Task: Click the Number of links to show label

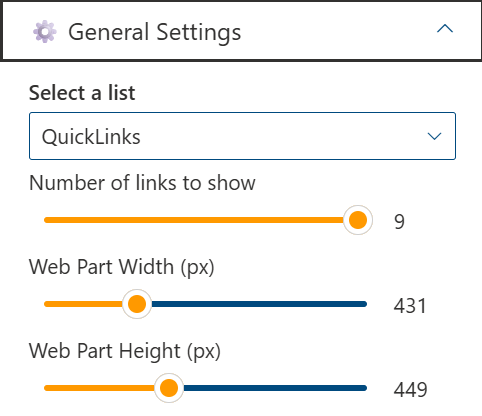Action: click(142, 183)
